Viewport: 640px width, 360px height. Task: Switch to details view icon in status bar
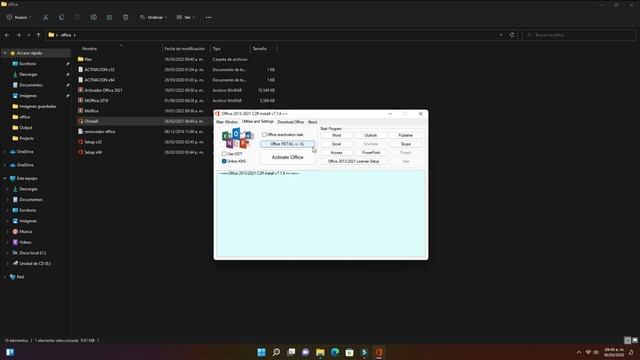click(x=628, y=340)
